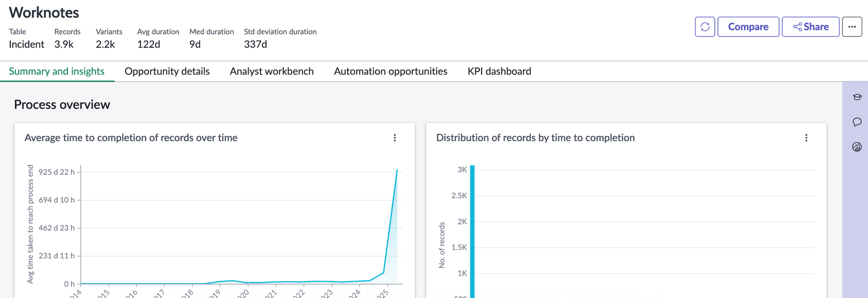Open the chat bubble comments icon in sidebar
Image resolution: width=868 pixels, height=298 pixels.
pyautogui.click(x=856, y=122)
